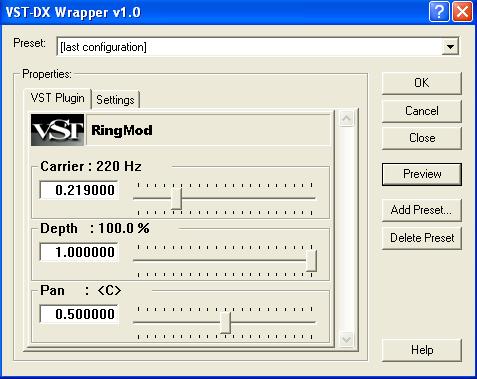The width and height of the screenshot is (477, 379).
Task: Click the Pan slider thumb
Action: click(x=226, y=323)
